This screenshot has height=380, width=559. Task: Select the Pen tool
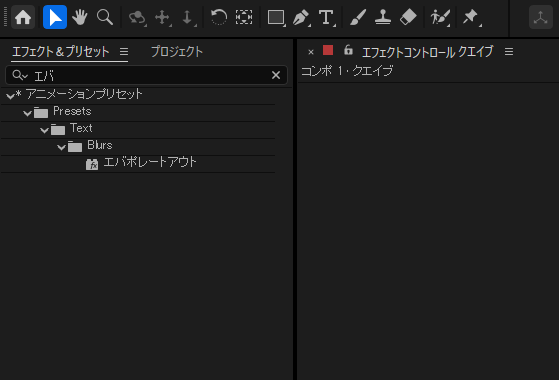pyautogui.click(x=301, y=17)
